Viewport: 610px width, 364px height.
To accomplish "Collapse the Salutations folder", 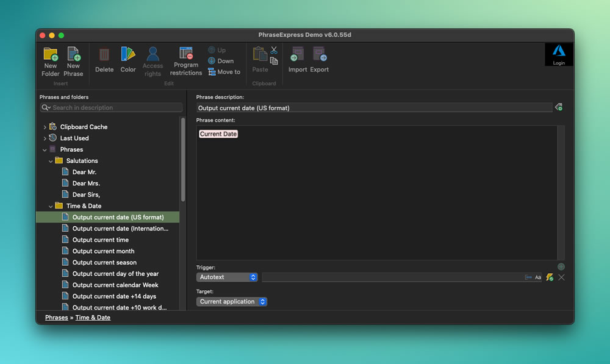I will point(51,161).
